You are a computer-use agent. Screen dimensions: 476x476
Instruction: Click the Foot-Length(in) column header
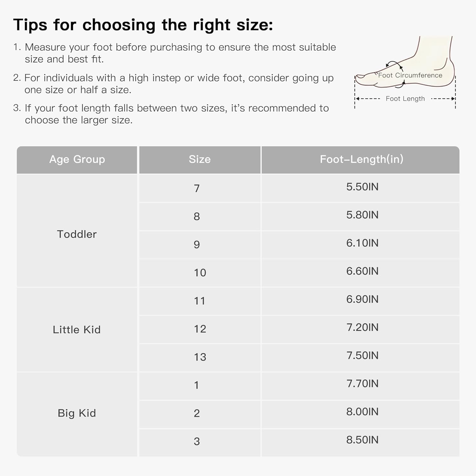click(361, 159)
